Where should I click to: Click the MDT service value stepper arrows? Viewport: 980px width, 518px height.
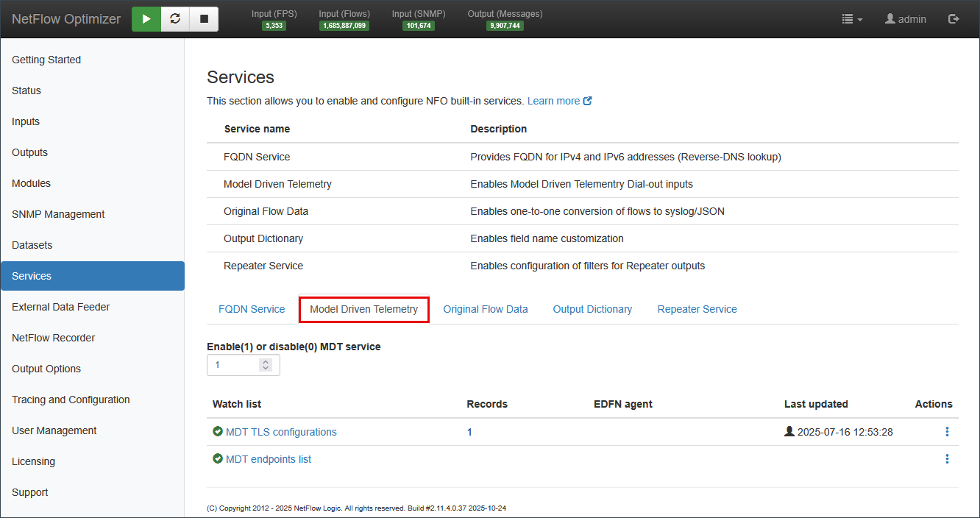pyautogui.click(x=266, y=365)
